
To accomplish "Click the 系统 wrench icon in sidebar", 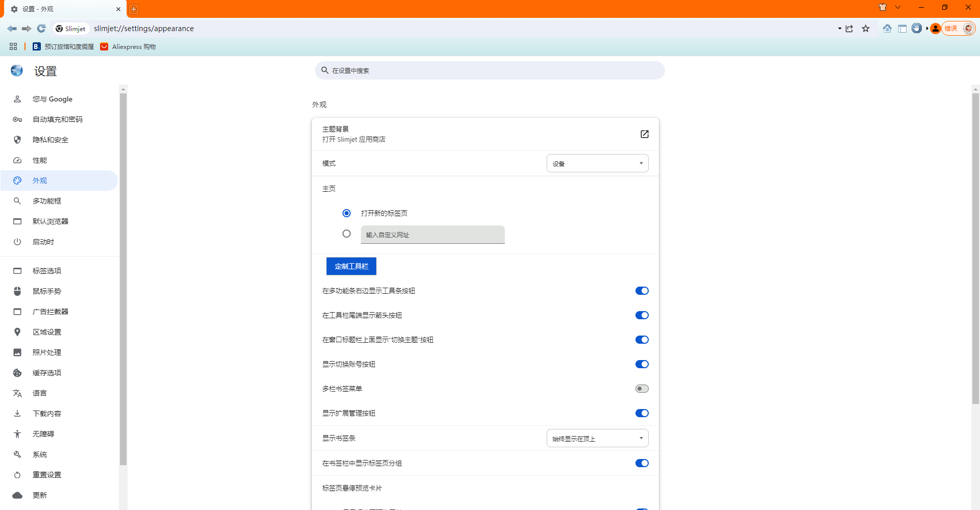I will click(17, 454).
